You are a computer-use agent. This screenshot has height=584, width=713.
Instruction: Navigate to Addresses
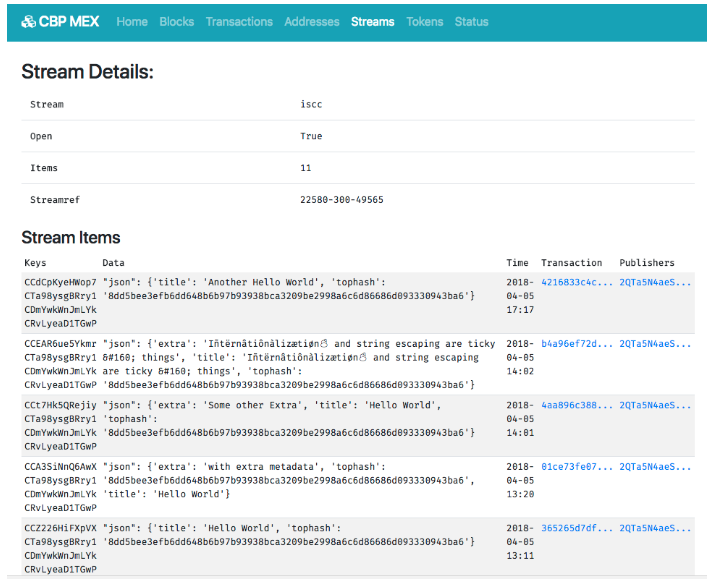point(312,22)
